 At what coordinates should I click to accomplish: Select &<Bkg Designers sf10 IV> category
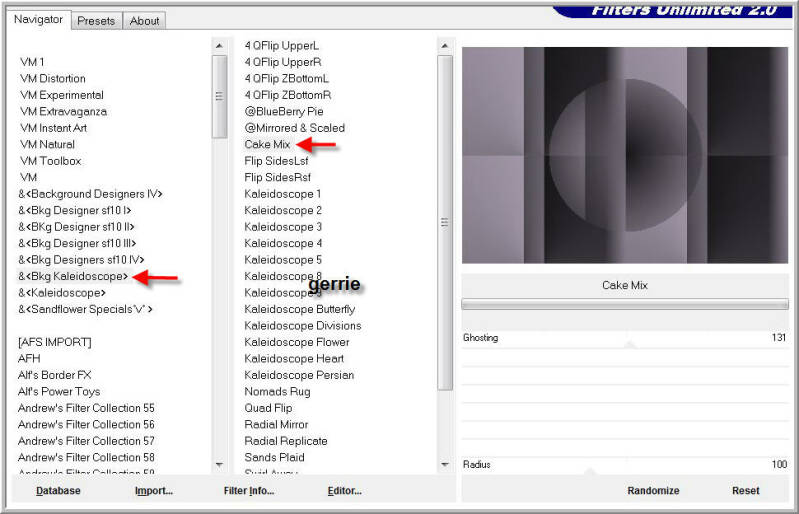click(81, 259)
